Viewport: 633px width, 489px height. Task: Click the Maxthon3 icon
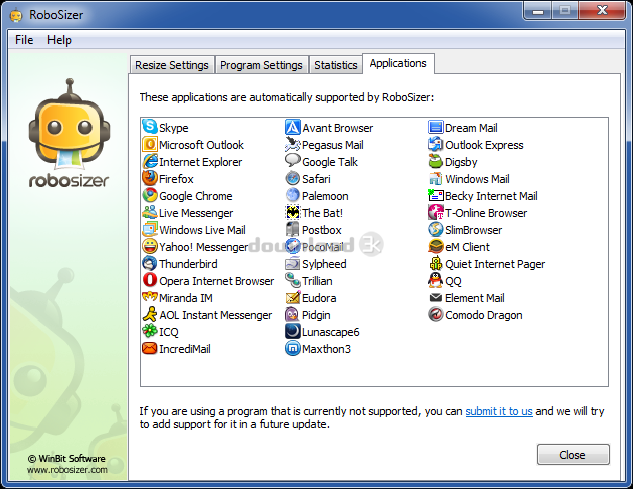point(293,348)
